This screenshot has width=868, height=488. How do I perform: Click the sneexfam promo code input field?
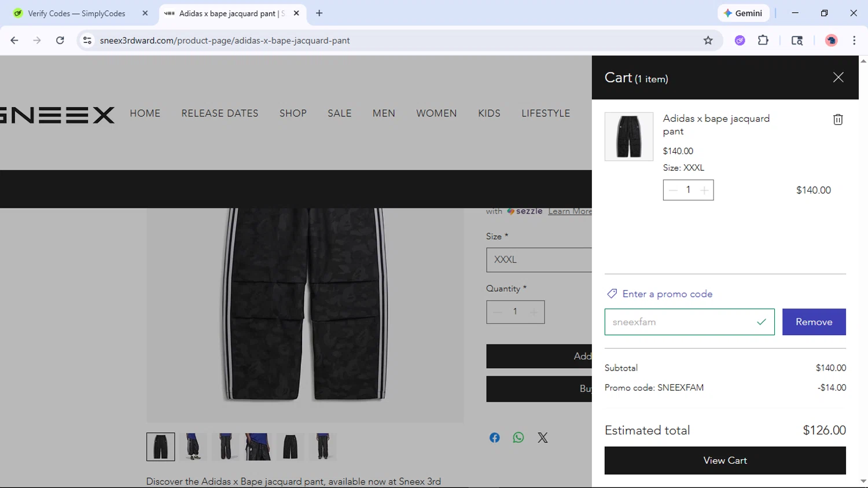pyautogui.click(x=689, y=322)
